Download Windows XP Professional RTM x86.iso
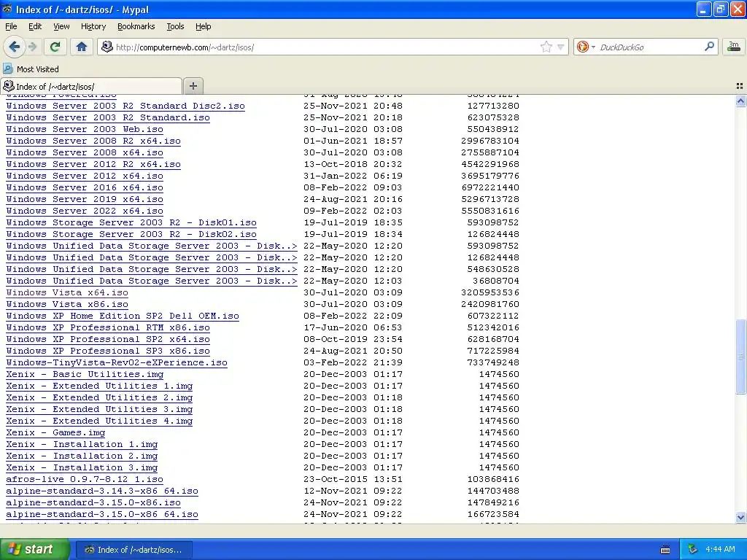The width and height of the screenshot is (747, 560). (x=108, y=327)
